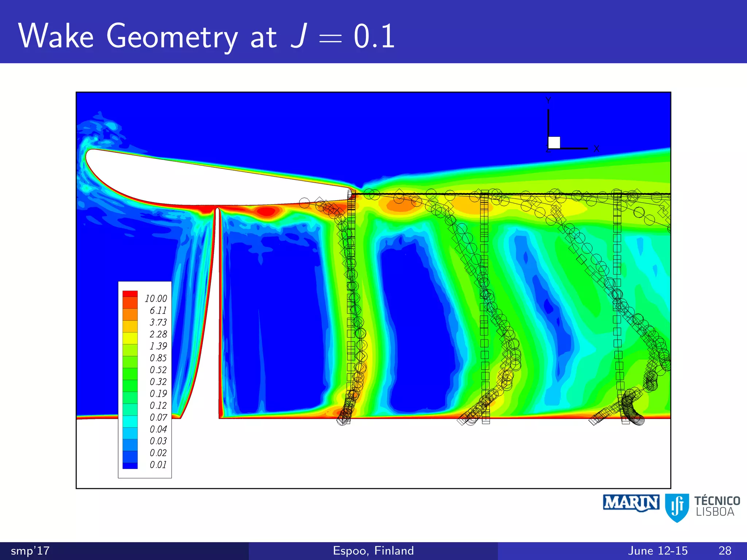This screenshot has height=560, width=747.
Task: Click the legend value 1.39
Action: click(x=158, y=346)
